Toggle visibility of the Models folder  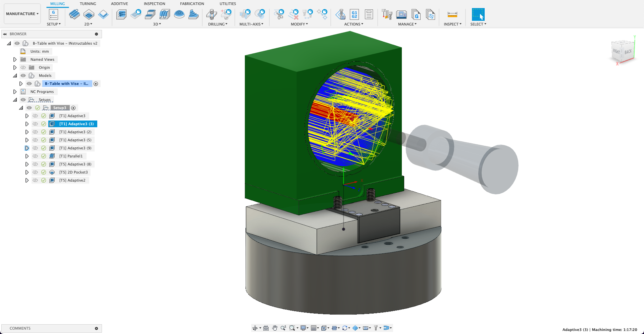23,76
